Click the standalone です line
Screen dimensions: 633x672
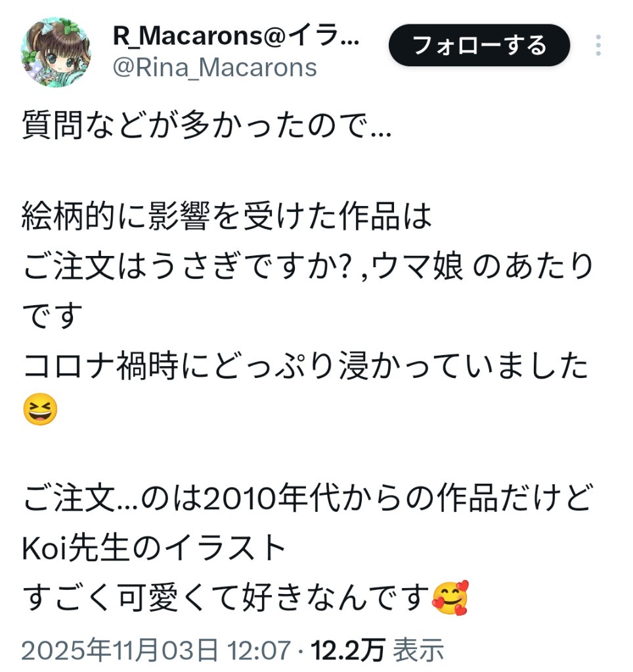pos(53,316)
